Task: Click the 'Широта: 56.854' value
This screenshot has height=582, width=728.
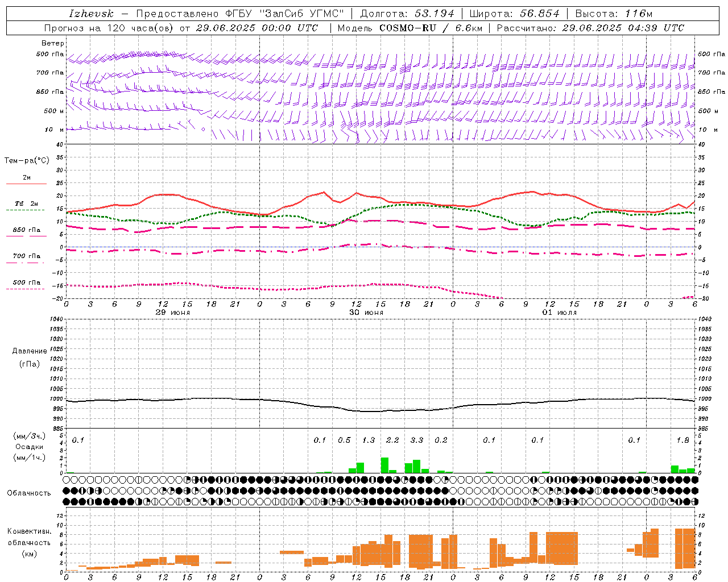Action: click(514, 14)
